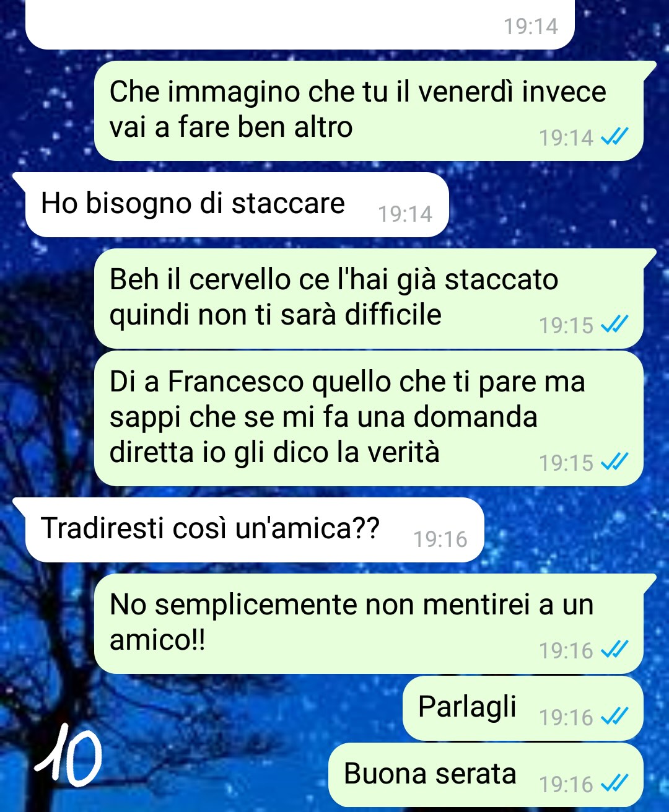Click the 19:16 timestamp on 'Tradiresti così un'amica??'
The width and height of the screenshot is (669, 812).
click(x=440, y=539)
